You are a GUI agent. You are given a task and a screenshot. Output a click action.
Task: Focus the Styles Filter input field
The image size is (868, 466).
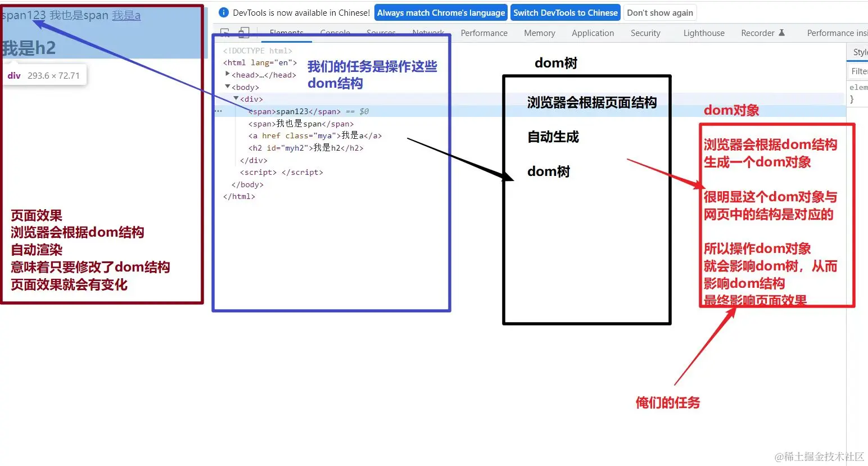pyautogui.click(x=858, y=71)
